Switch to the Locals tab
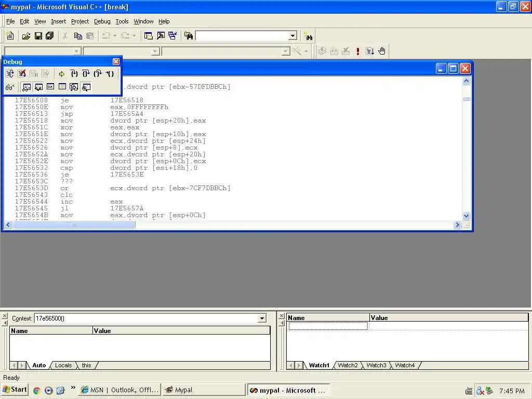532x399 pixels. pyautogui.click(x=63, y=365)
